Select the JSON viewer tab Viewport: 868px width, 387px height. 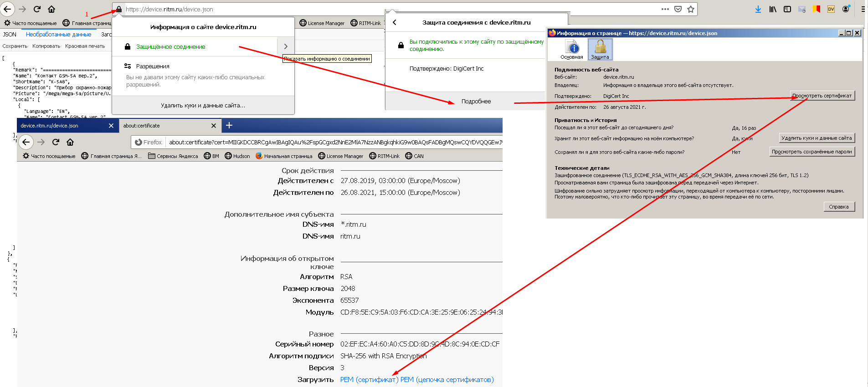10,34
